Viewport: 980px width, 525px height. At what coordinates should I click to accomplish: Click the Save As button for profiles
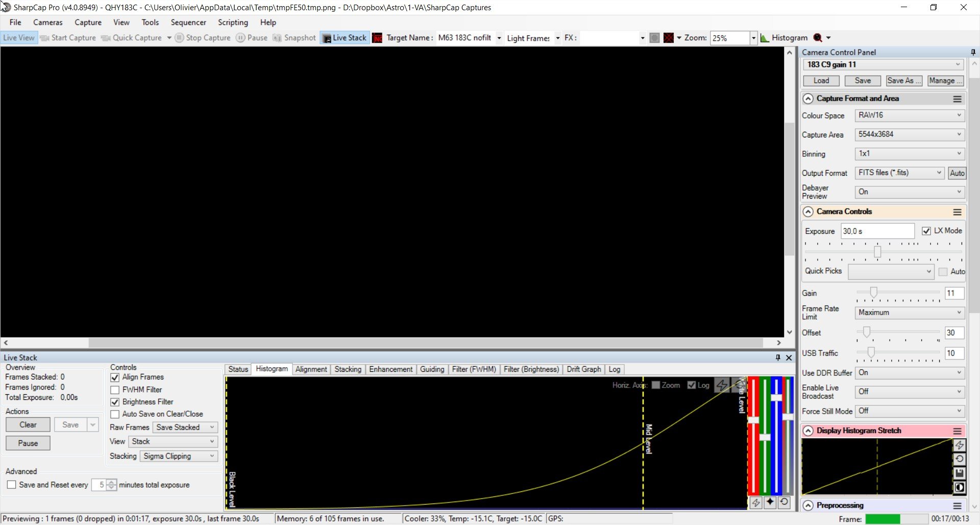[x=904, y=81]
